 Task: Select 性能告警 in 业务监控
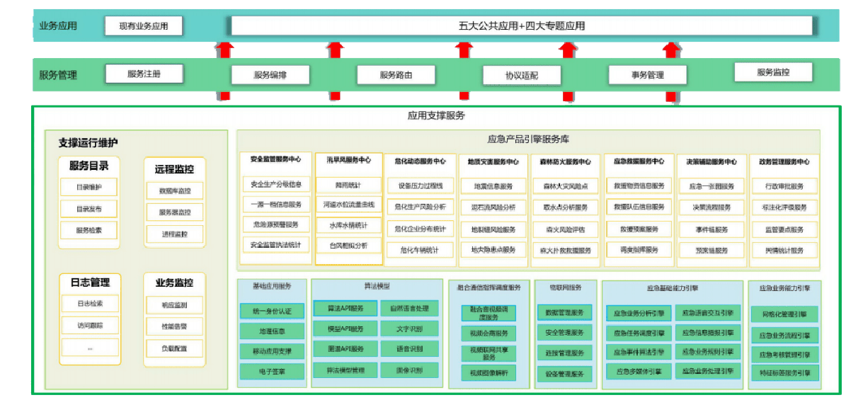pyautogui.click(x=174, y=326)
